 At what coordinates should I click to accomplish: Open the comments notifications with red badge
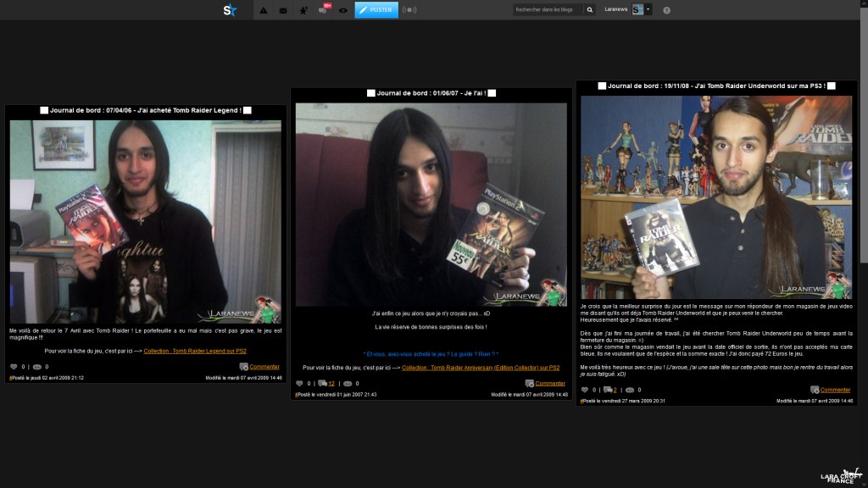point(325,9)
